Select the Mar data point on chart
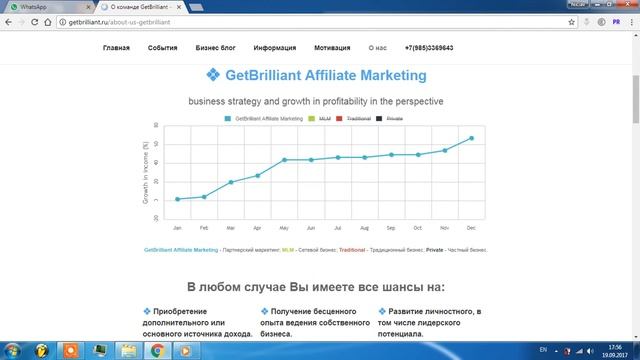Viewport: 640px width, 360px height. [x=231, y=182]
